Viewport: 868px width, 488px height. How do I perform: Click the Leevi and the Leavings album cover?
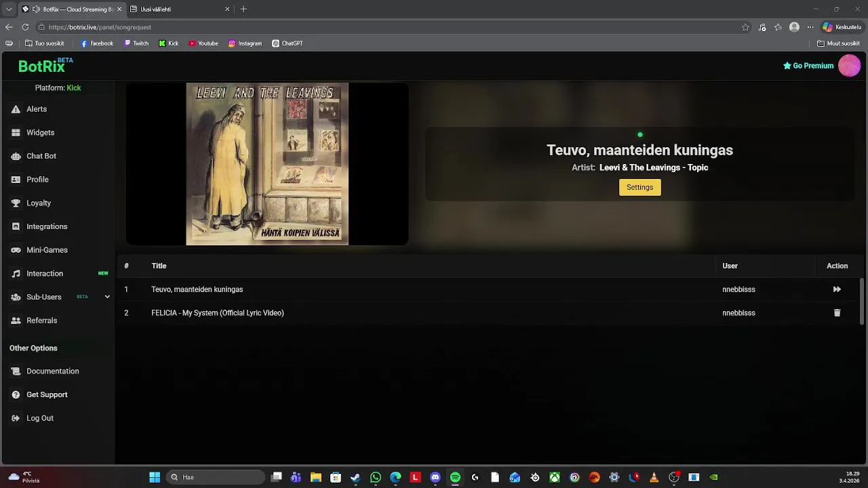267,164
